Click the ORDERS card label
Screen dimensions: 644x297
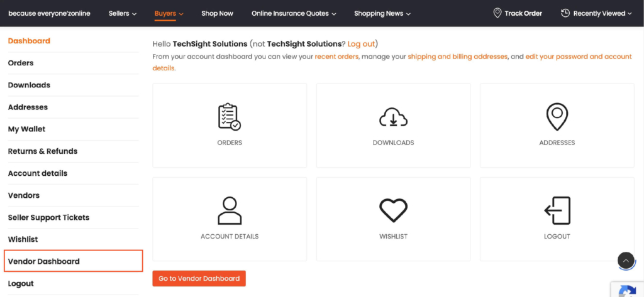230,143
